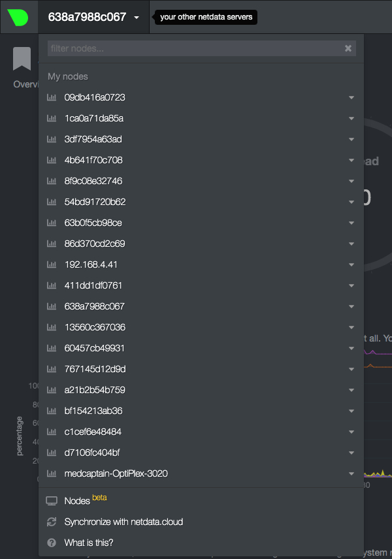The image size is (392, 559).
Task: Select node 13560c367036 name
Action: 95,327
